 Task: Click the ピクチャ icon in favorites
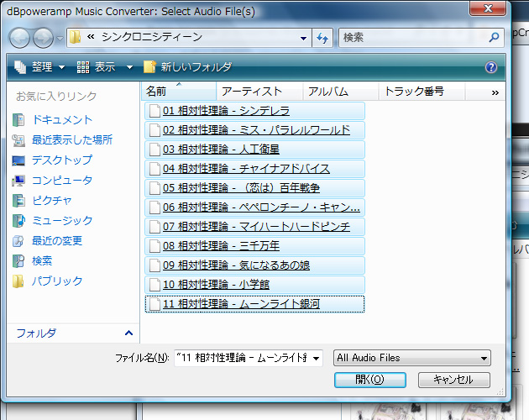[x=18, y=201]
